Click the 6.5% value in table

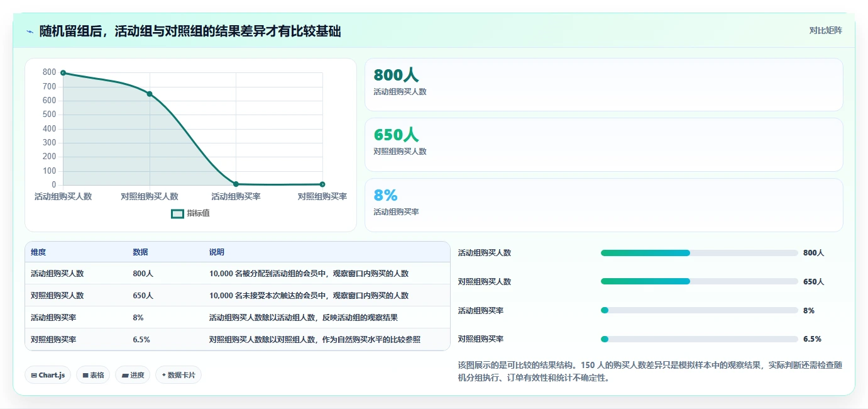pos(141,340)
